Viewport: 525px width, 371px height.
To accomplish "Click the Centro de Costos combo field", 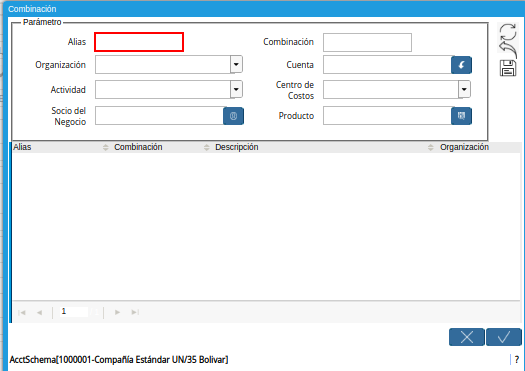I will coord(391,89).
